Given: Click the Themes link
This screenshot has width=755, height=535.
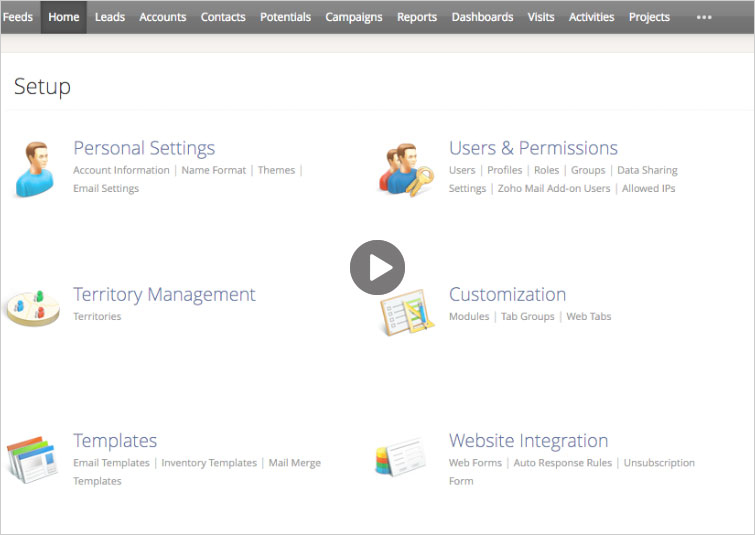Looking at the screenshot, I should coord(276,170).
